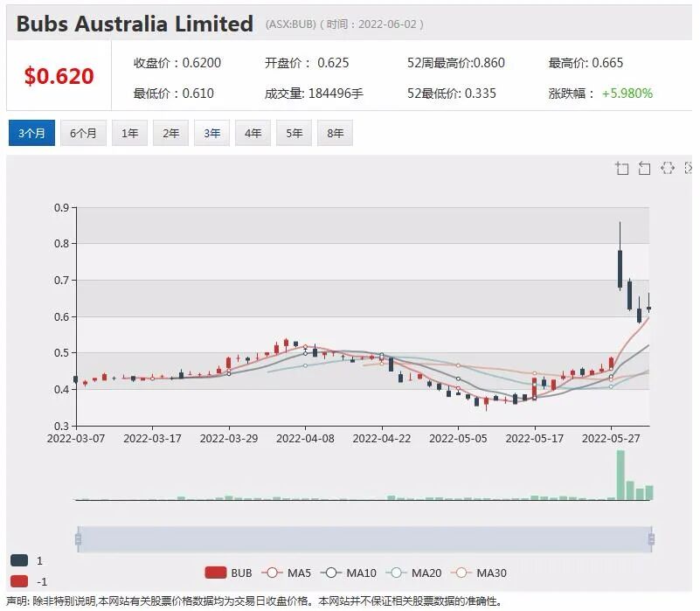700x611 pixels.
Task: Grab the right handle of zoom slider
Action: (651, 539)
